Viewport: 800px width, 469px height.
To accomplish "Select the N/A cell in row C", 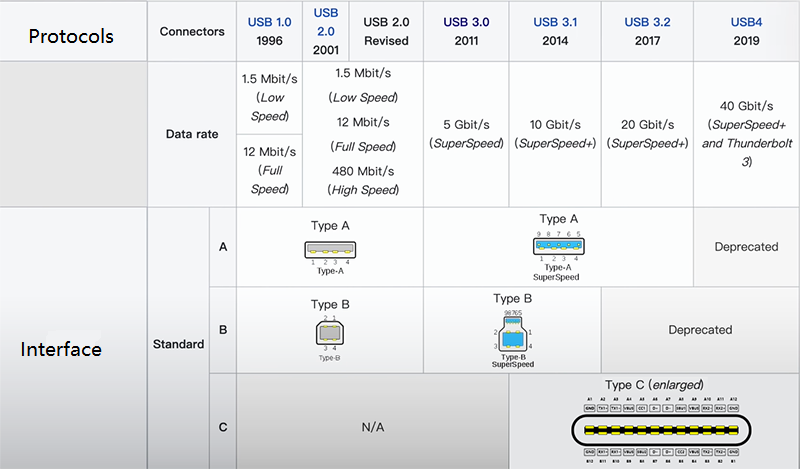I will [x=371, y=427].
